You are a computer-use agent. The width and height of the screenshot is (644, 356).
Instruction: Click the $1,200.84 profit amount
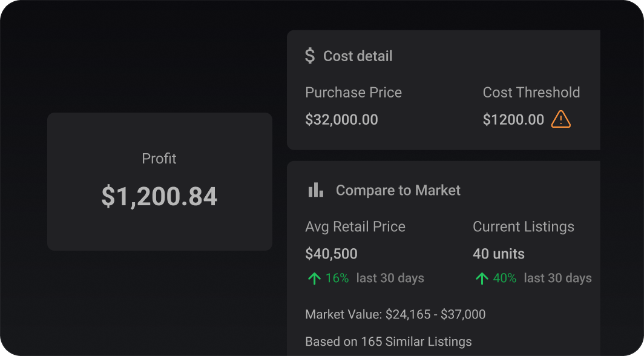coord(159,196)
